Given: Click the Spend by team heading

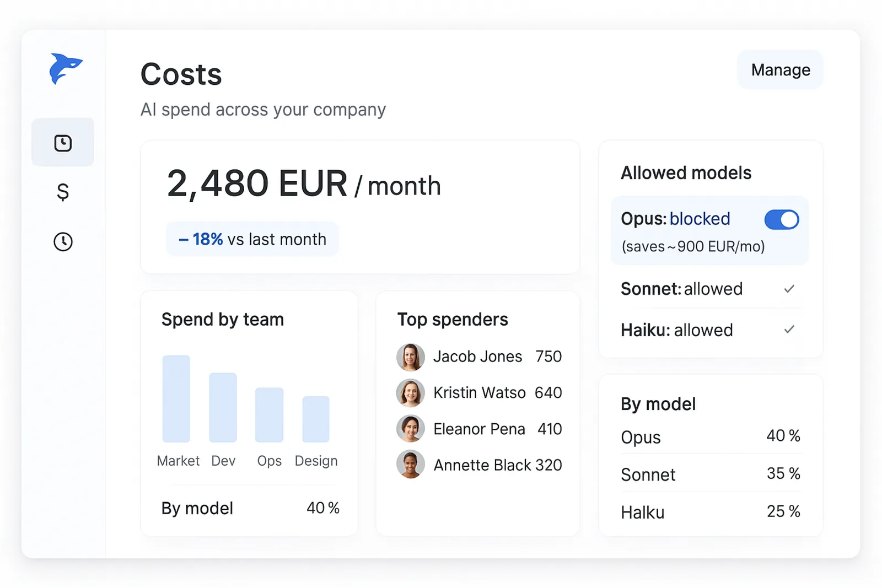Looking at the screenshot, I should (x=223, y=320).
